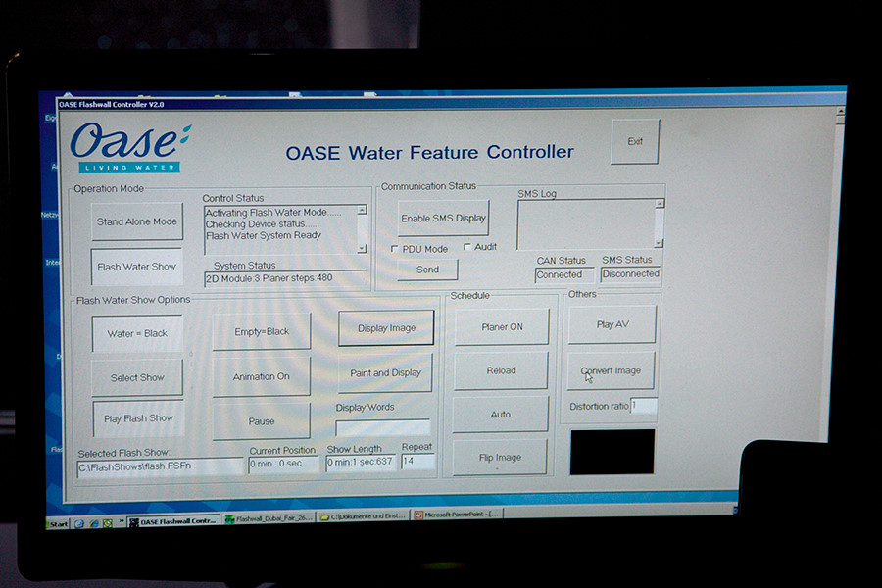Screen dimensions: 882x588
Task: Click the Show Length field
Action: 360,462
